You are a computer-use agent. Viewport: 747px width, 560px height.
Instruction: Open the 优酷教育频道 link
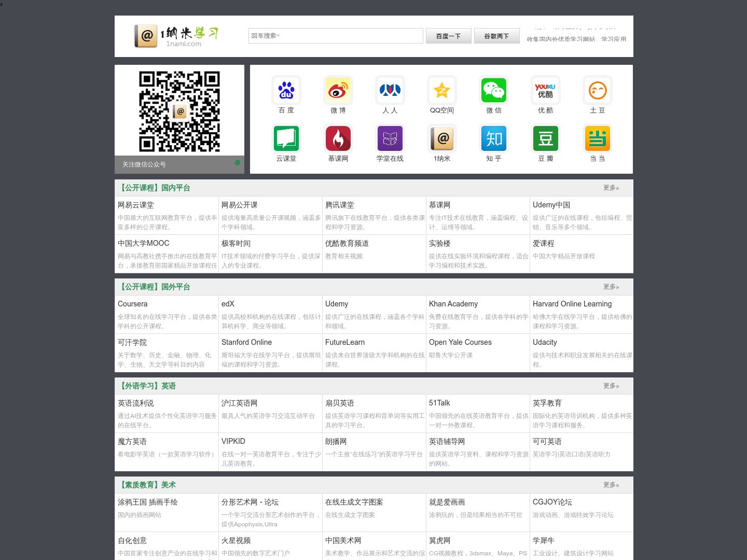click(347, 243)
